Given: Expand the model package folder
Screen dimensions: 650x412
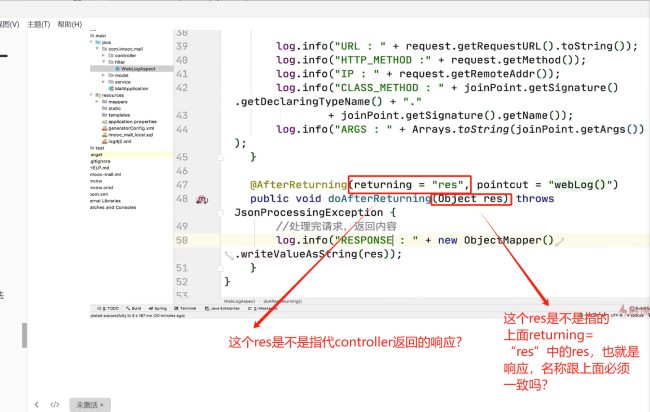Looking at the screenshot, I should (x=104, y=75).
